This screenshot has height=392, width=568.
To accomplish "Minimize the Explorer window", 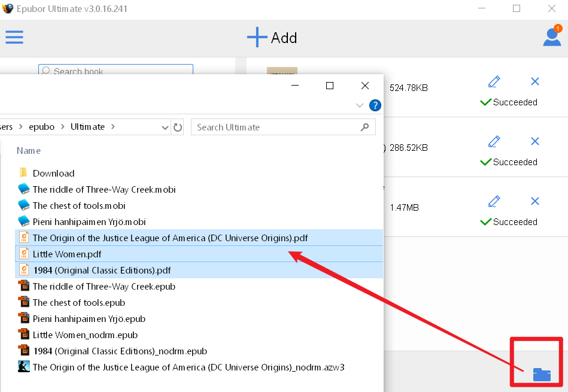I will click(x=295, y=86).
